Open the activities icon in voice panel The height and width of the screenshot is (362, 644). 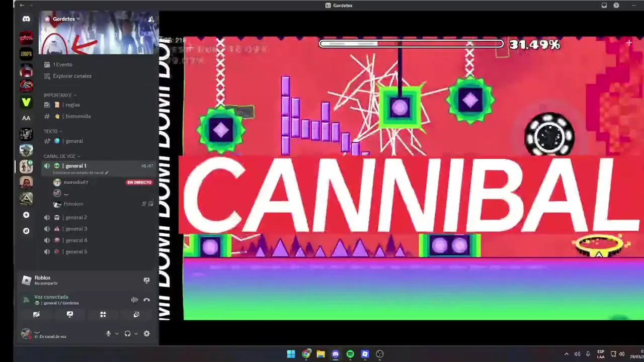pyautogui.click(x=103, y=314)
